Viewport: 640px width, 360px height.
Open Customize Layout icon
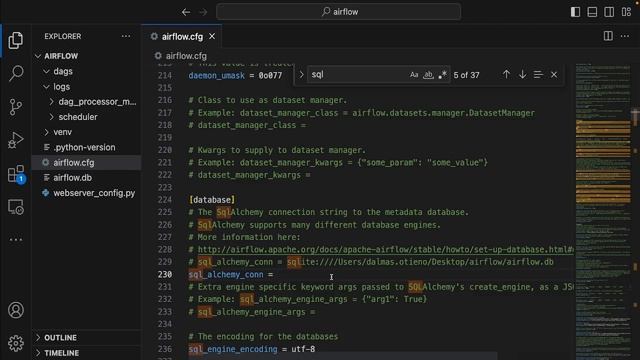[627, 12]
